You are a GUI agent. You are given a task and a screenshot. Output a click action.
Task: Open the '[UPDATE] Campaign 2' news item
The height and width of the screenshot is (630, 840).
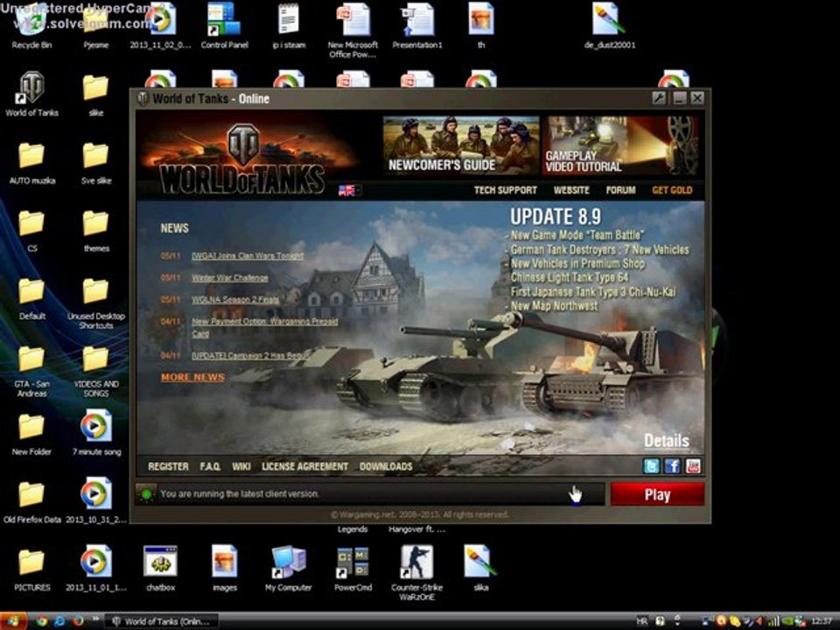249,356
